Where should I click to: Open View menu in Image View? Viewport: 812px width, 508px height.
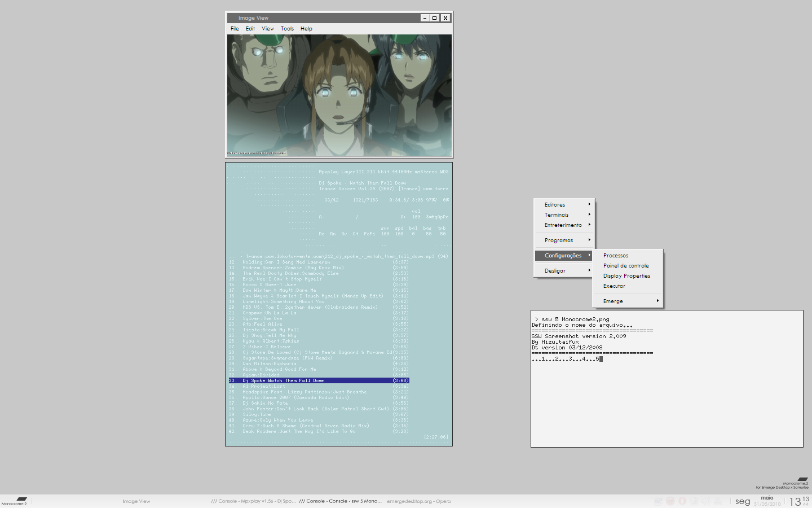point(268,28)
